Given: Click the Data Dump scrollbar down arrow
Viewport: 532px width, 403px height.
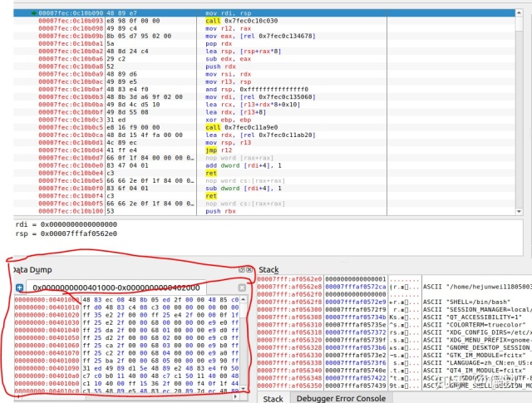Looking at the screenshot, I should pyautogui.click(x=243, y=388).
